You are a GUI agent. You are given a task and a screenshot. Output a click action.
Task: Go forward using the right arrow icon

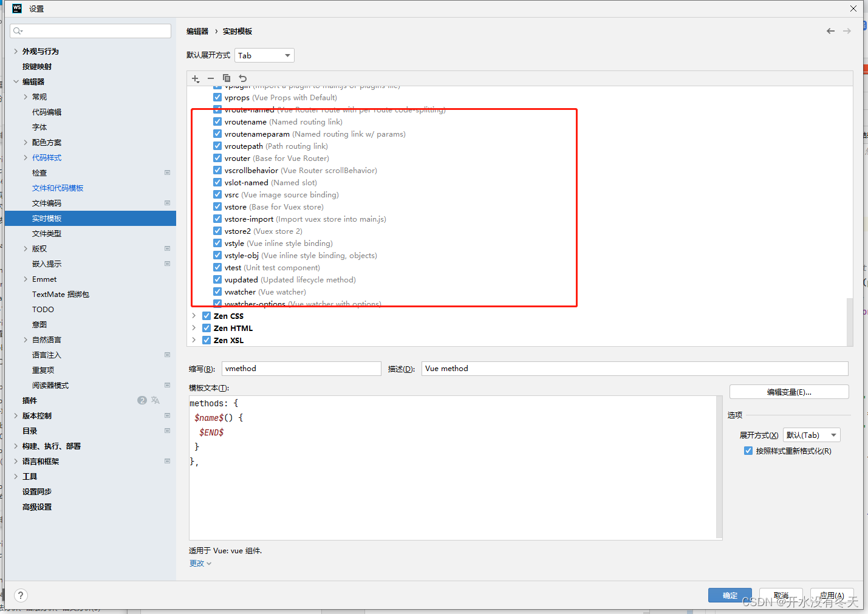click(847, 31)
